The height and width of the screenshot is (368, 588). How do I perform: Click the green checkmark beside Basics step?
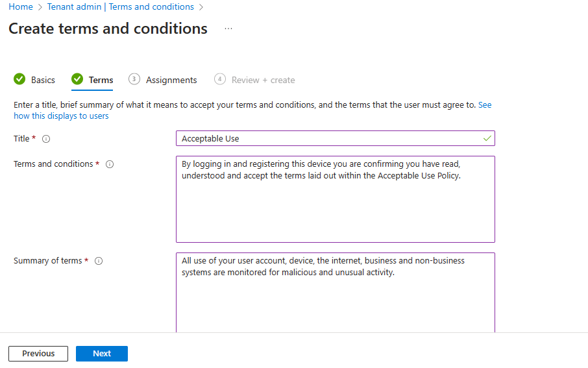pyautogui.click(x=19, y=80)
